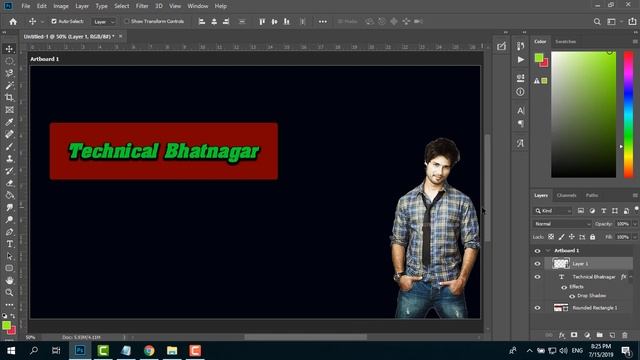Select the Horizontal Type tool
This screenshot has width=640, height=360.
9,244
